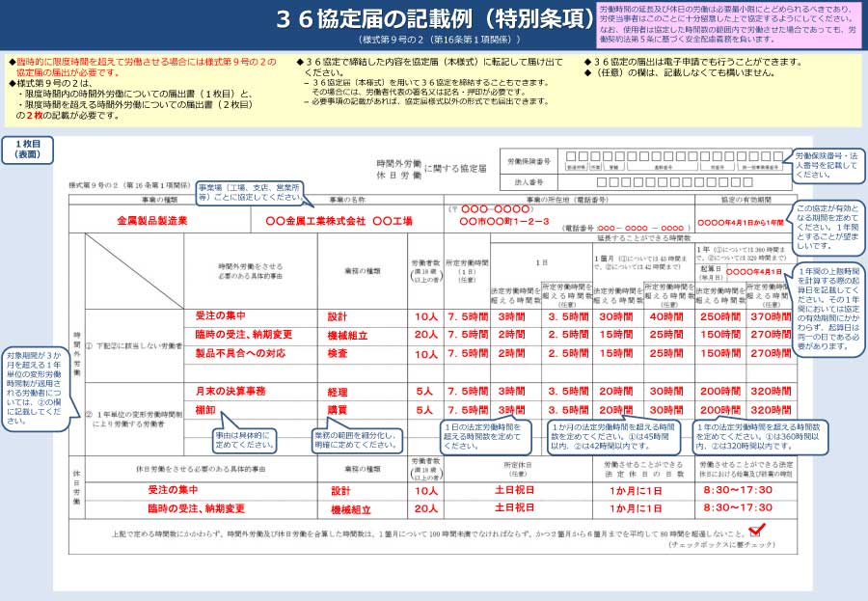This screenshot has width=868, height=601.
Task: Click the 1枚目（表面） label box
Action: pos(29,150)
